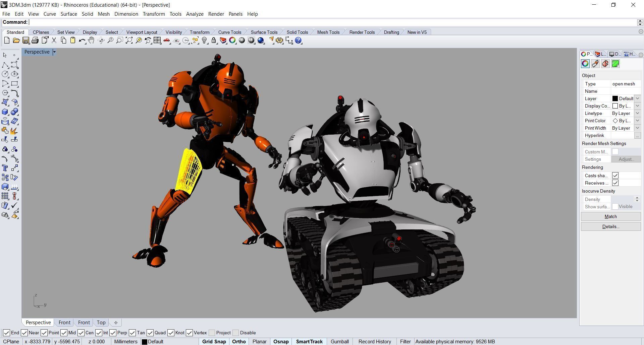Click the Hyperlink browse ... button
Viewport: 644px width, 345px height.
tap(637, 135)
